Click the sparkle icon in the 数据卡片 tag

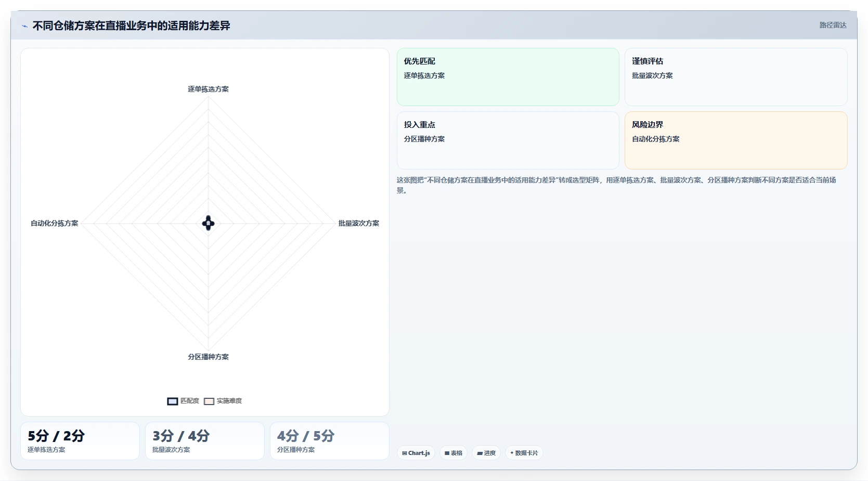pyautogui.click(x=512, y=453)
